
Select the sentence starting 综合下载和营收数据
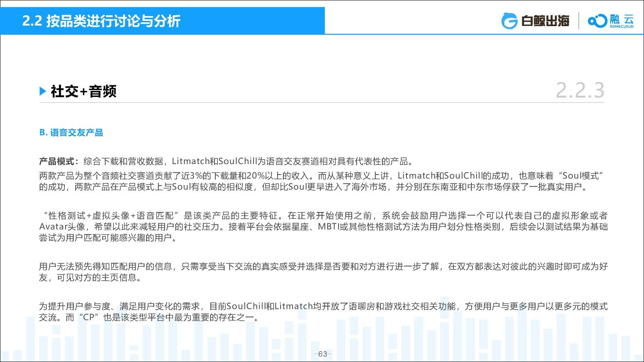(x=249, y=162)
